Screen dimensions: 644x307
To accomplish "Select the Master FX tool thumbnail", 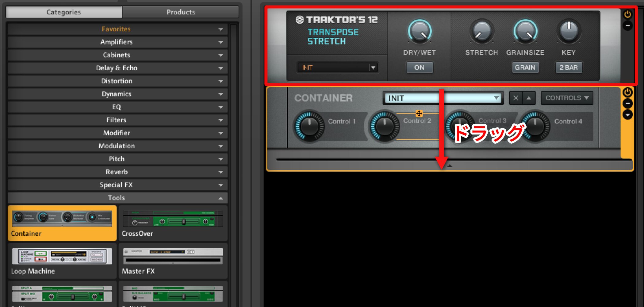I will point(173,261).
